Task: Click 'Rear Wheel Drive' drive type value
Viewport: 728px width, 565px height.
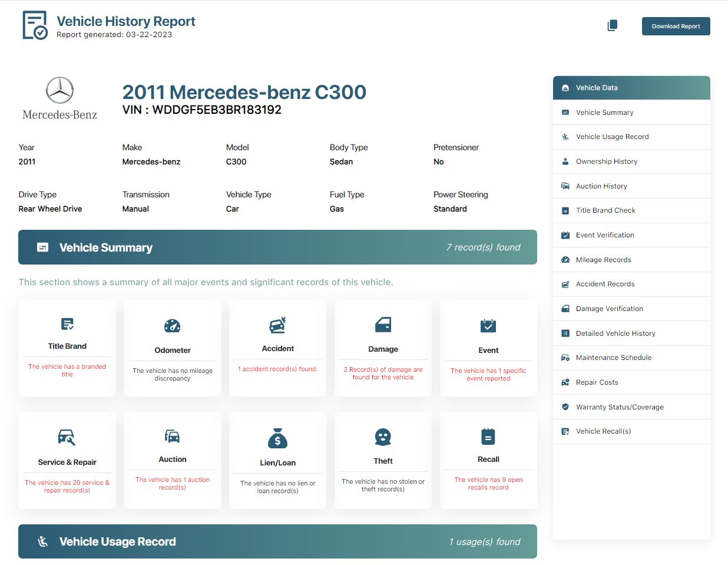Action: pos(50,209)
